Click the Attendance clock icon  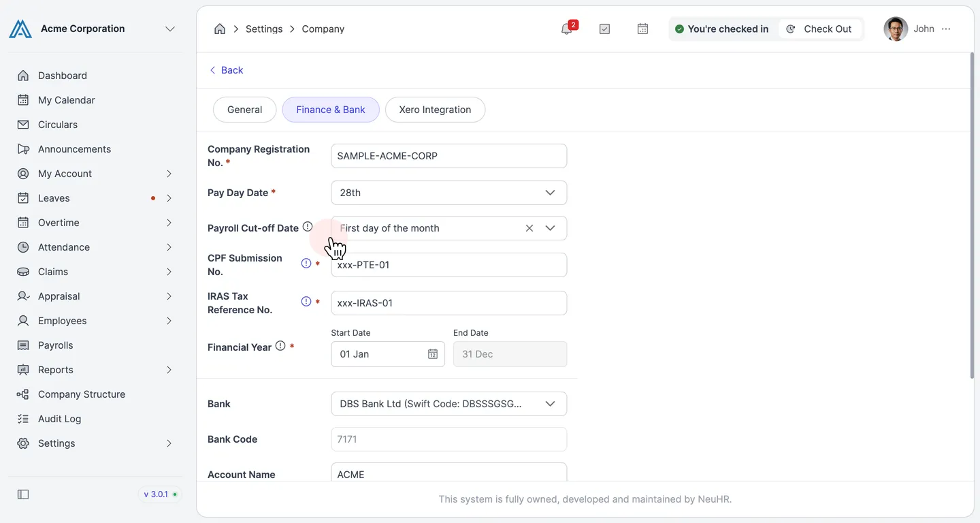tap(23, 247)
